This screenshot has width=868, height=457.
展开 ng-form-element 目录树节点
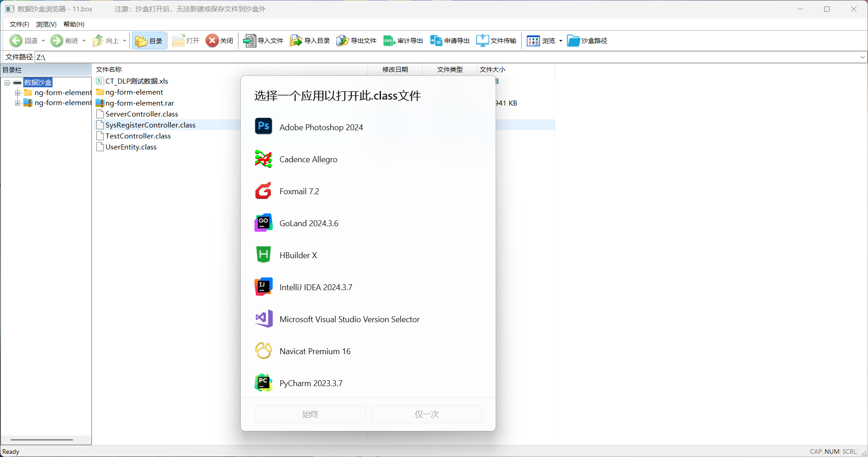18,92
